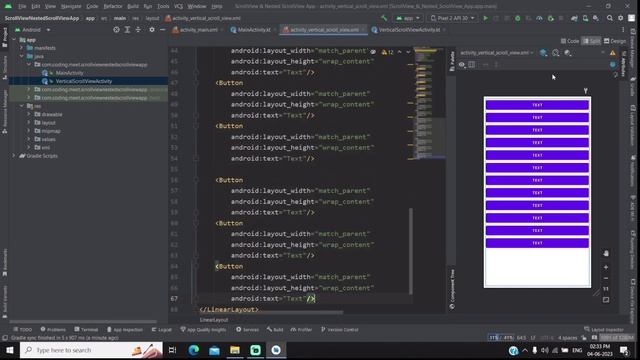
Task: Expand the manifests folder in project tree
Action: (22, 48)
